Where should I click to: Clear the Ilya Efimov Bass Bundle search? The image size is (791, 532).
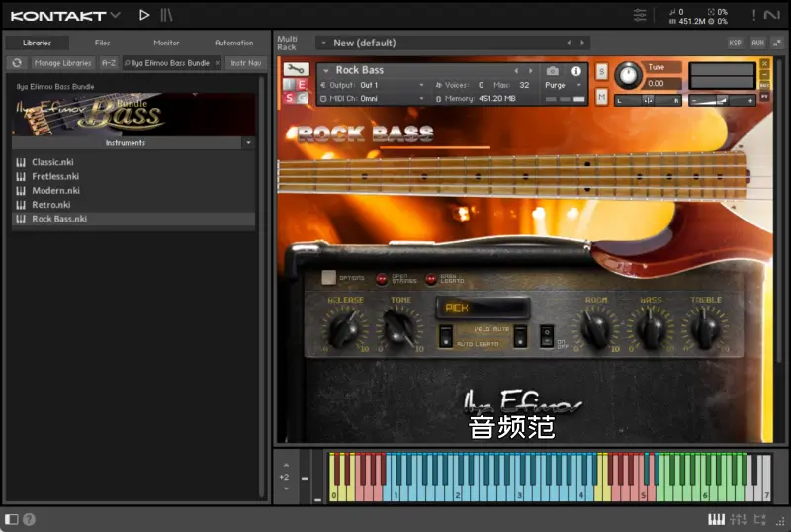218,63
